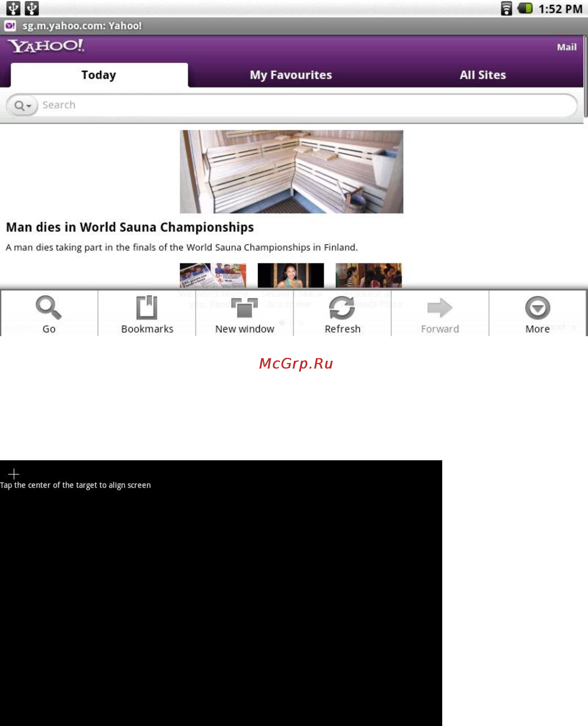Open the sauna photo headline image

(292, 172)
